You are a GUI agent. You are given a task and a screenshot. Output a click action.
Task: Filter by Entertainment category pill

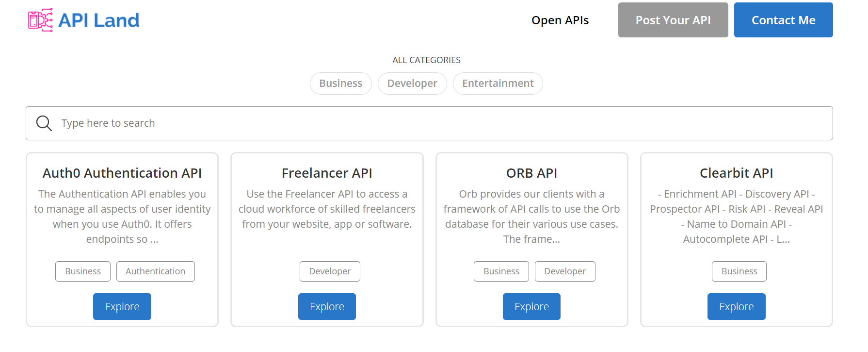498,84
